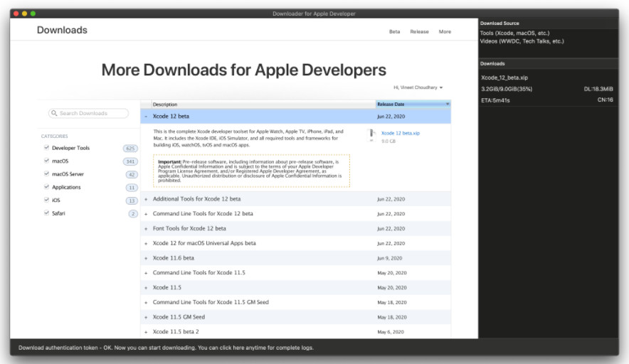Select the Xcode_12_beta.xip download entry

click(504, 77)
